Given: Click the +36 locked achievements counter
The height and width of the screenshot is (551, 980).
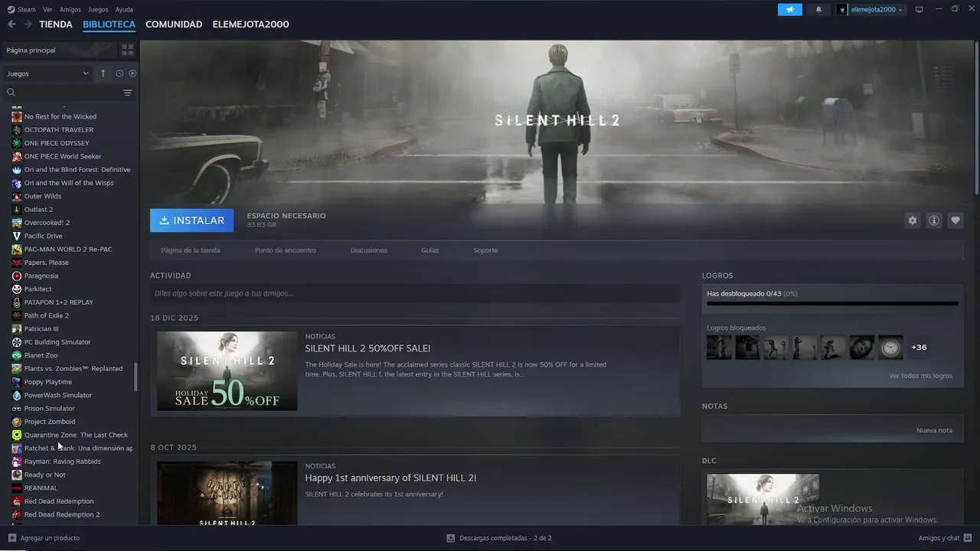Looking at the screenshot, I should tap(919, 347).
